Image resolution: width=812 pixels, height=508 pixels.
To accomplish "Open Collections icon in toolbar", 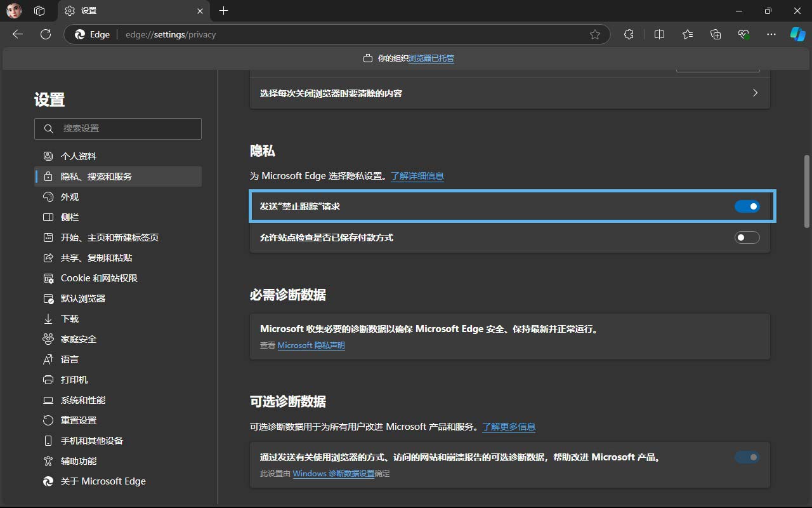I will click(x=716, y=34).
